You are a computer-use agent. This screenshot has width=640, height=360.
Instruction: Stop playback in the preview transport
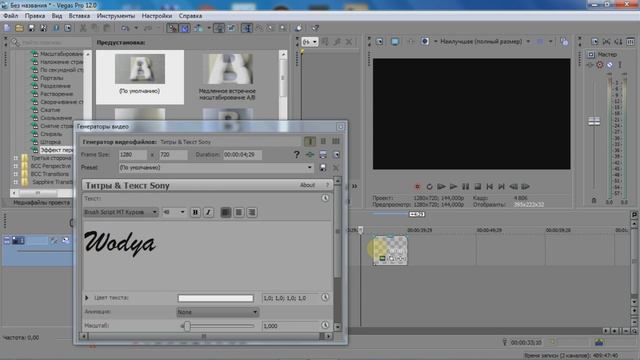tap(478, 187)
